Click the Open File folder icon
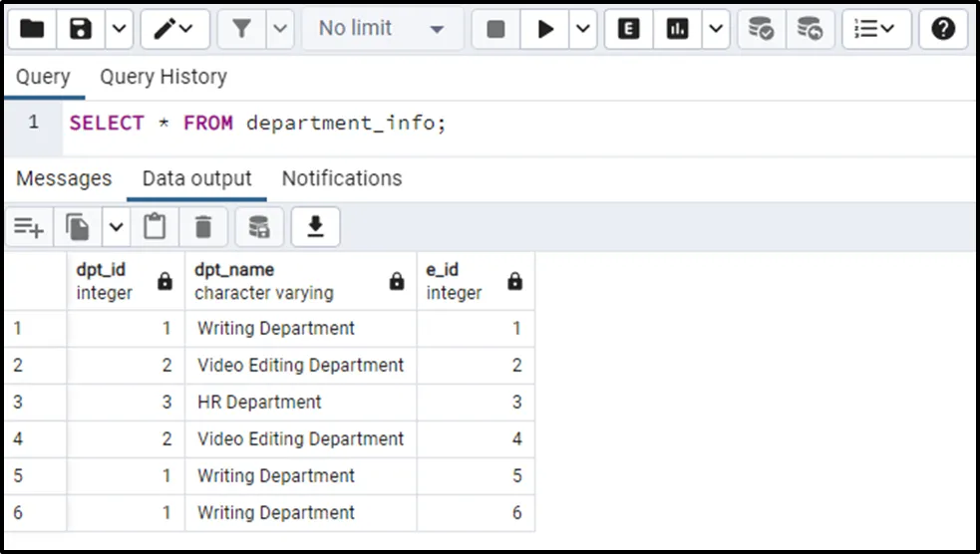This screenshot has width=980, height=554. click(x=32, y=29)
